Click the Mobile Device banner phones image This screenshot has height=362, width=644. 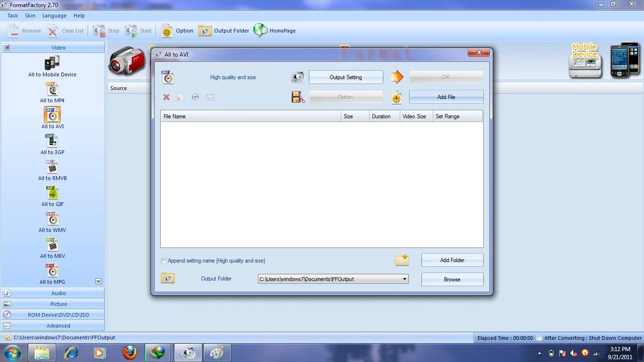[604, 60]
